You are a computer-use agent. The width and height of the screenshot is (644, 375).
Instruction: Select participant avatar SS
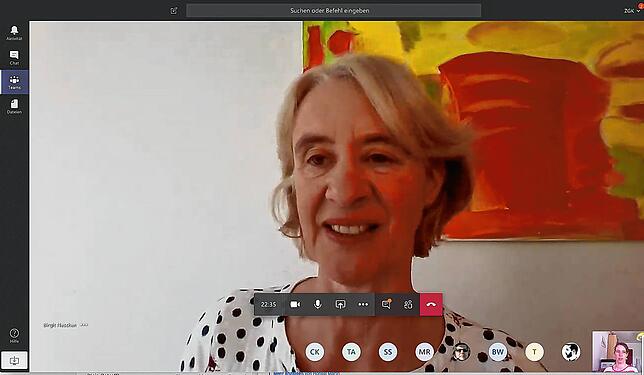(388, 352)
